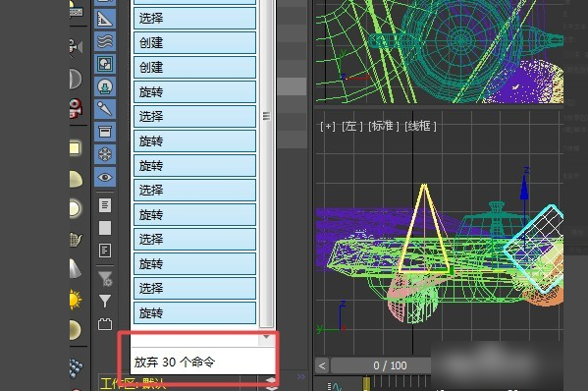Open the [标准] viewport quality menu
The height and width of the screenshot is (391, 588).
pos(384,126)
